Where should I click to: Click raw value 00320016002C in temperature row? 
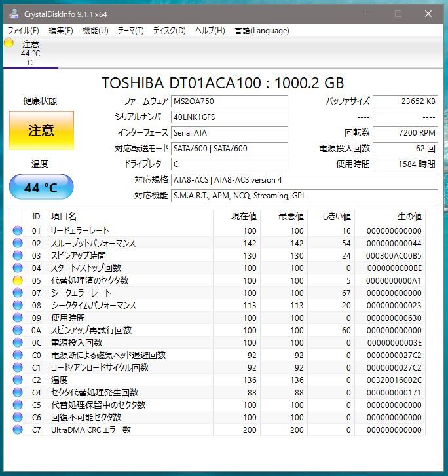[394, 380]
